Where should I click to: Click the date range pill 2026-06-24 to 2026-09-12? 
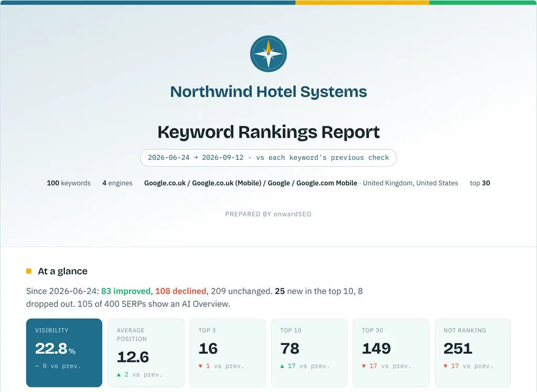coord(268,158)
